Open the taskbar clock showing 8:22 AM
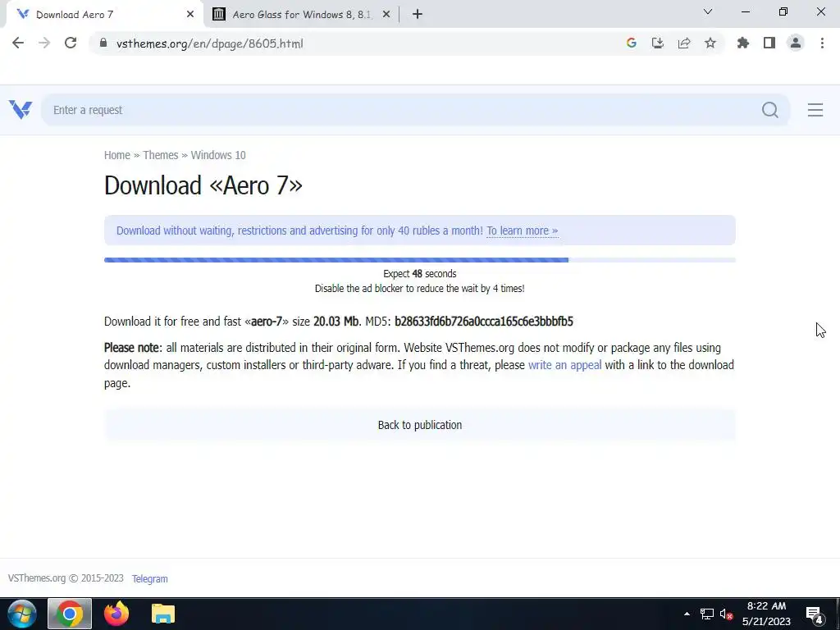 766,614
